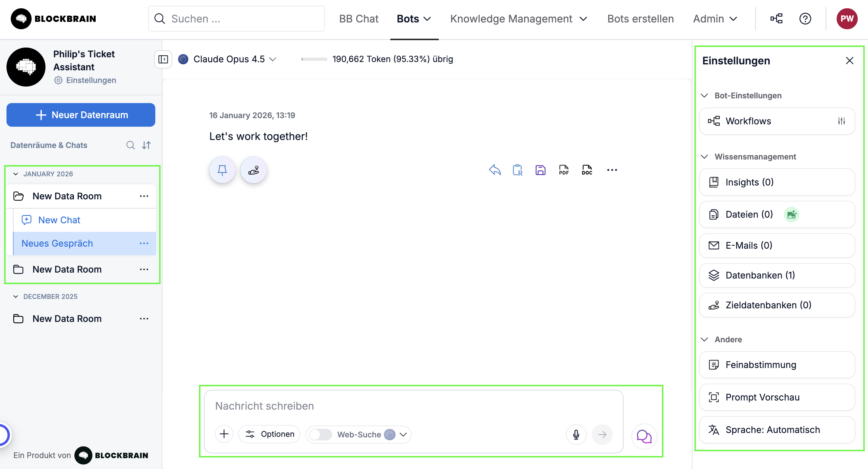
Task: Open the workflow icon in top bar
Action: 776,19
